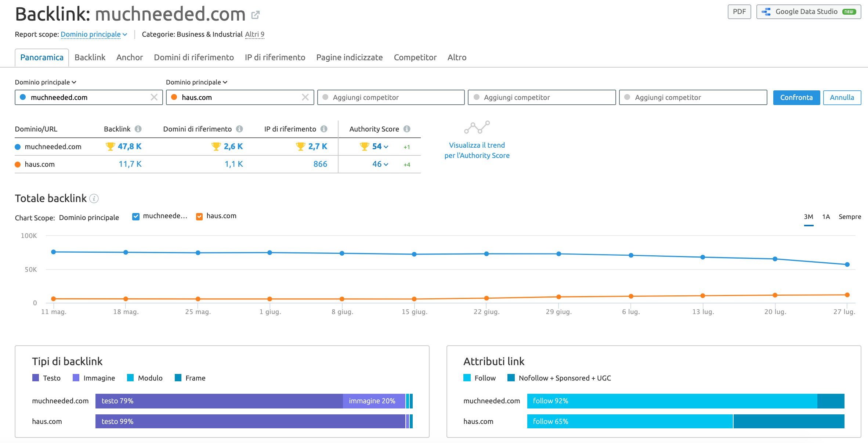Select 1A chart time range
868x443 pixels.
pos(826,217)
